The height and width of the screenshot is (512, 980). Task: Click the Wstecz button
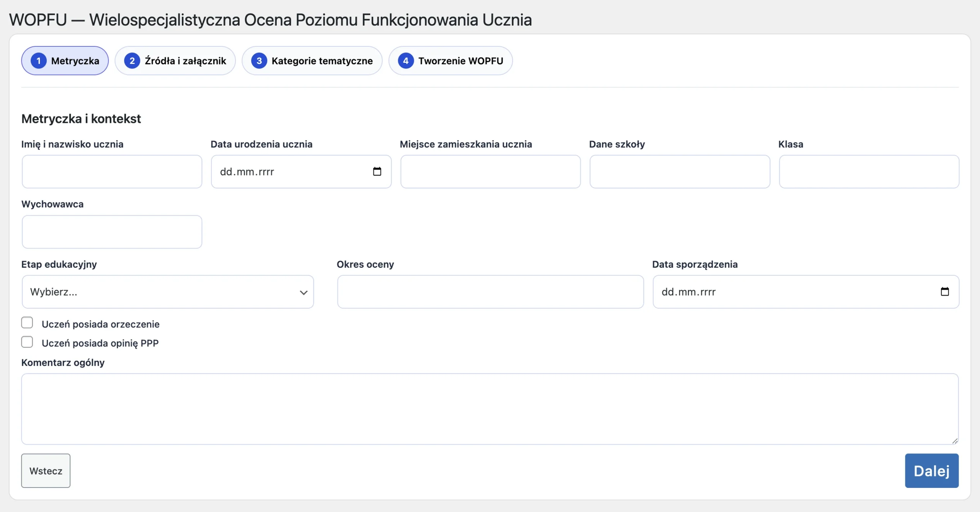(x=46, y=471)
